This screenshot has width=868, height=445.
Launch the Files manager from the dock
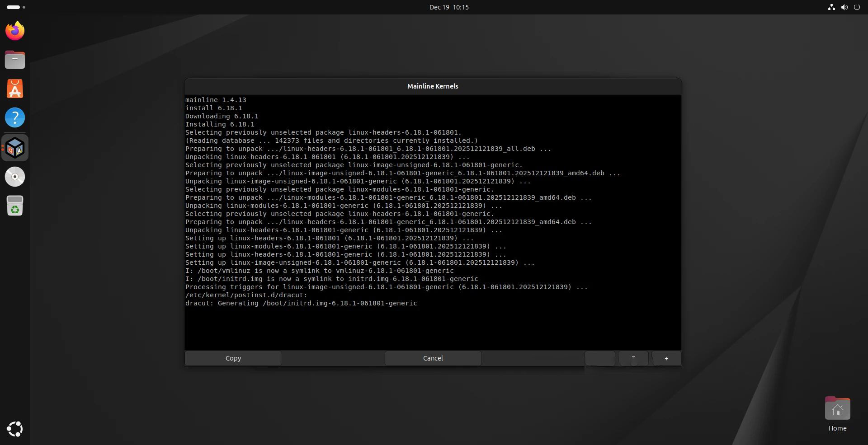point(15,60)
